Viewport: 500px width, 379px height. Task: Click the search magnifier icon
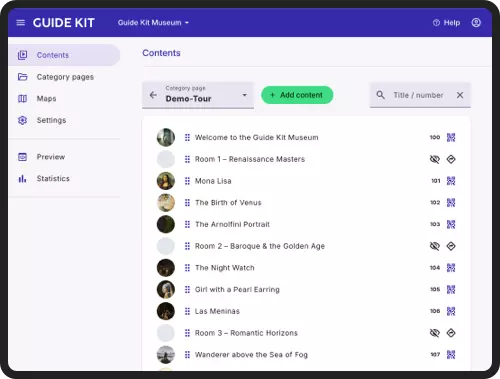[x=380, y=95]
